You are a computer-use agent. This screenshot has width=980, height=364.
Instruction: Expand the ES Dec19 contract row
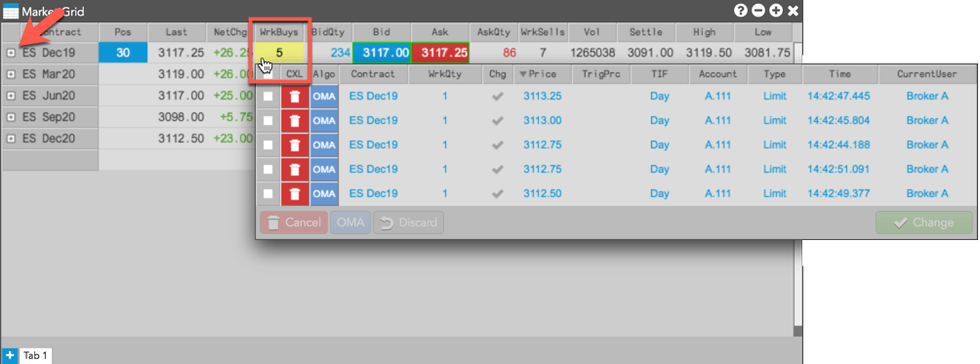(11, 53)
